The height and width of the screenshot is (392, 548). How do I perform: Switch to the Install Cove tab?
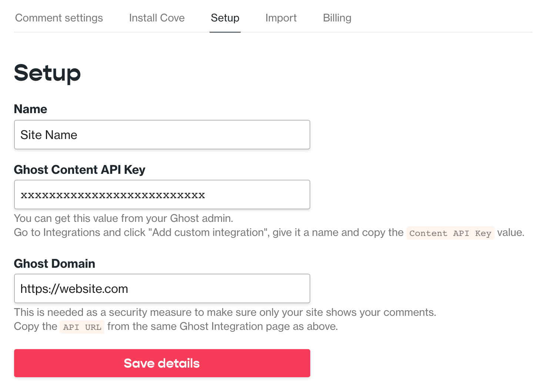157,18
